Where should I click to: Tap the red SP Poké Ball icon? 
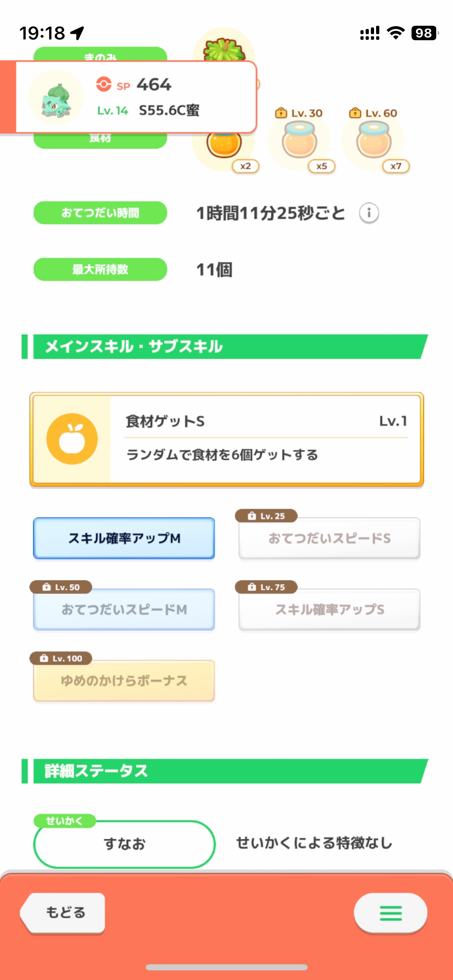tap(103, 84)
